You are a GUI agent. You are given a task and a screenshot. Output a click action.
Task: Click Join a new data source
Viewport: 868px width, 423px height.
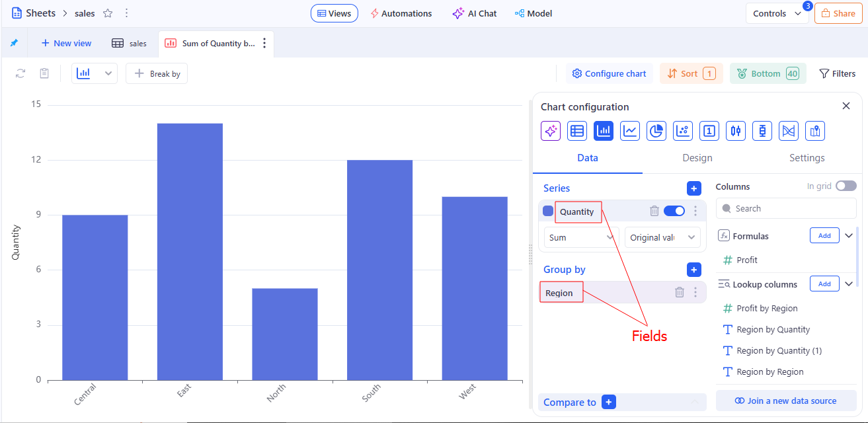coord(785,401)
